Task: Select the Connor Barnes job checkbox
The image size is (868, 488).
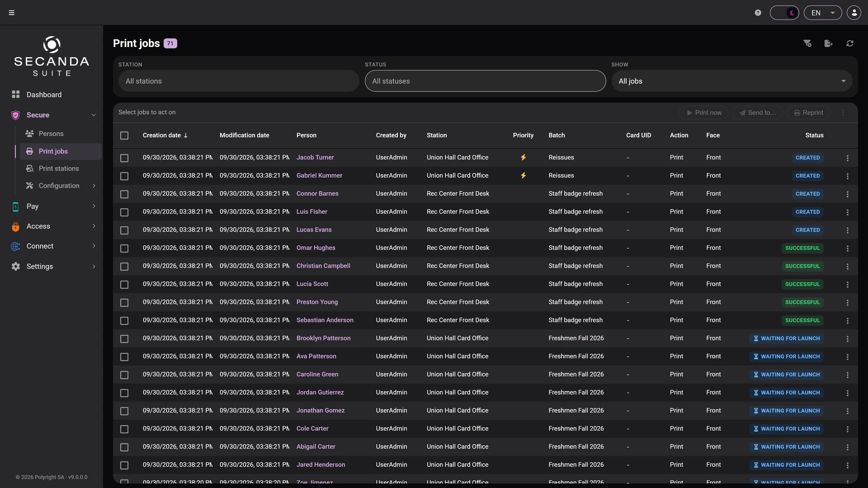Action: click(x=124, y=194)
